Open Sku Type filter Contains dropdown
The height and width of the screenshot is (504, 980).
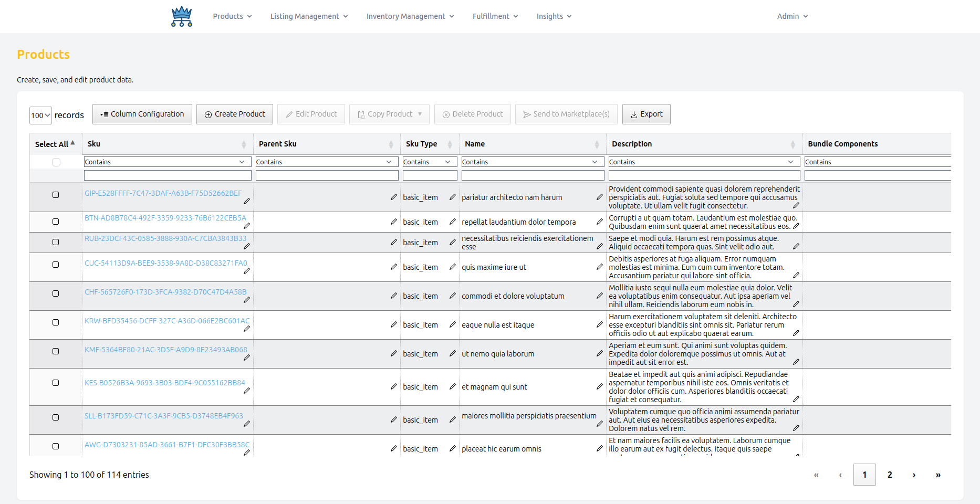coord(430,162)
